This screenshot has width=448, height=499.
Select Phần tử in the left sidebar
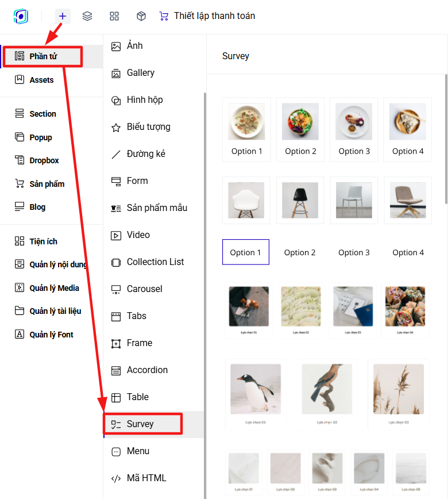point(43,56)
